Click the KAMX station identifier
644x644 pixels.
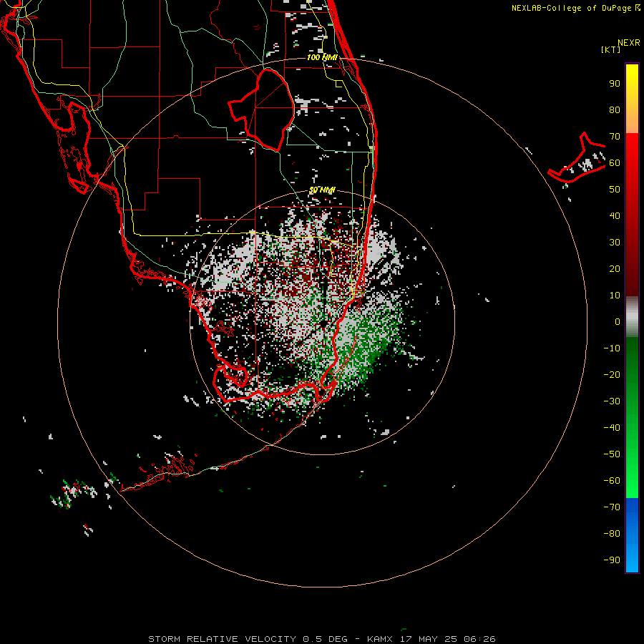pos(380,639)
